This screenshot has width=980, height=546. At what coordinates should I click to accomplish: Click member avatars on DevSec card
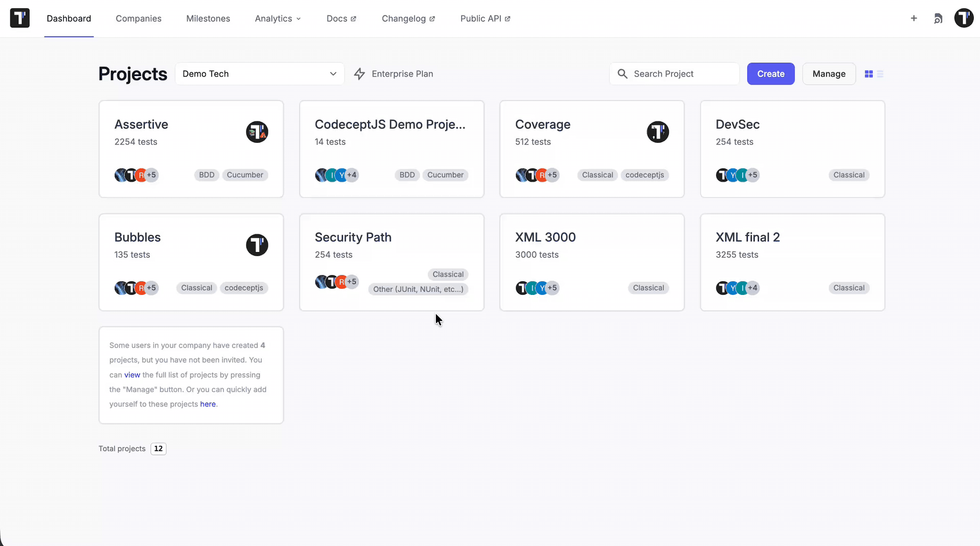click(x=738, y=175)
